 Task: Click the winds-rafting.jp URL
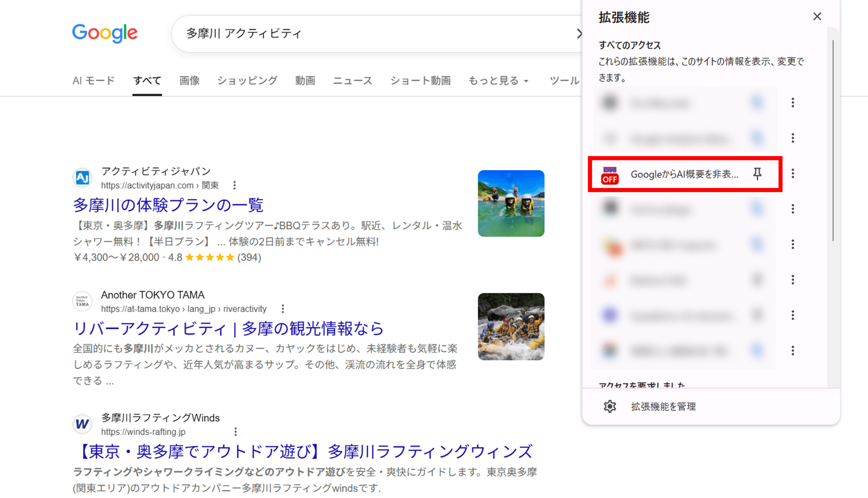pos(143,432)
